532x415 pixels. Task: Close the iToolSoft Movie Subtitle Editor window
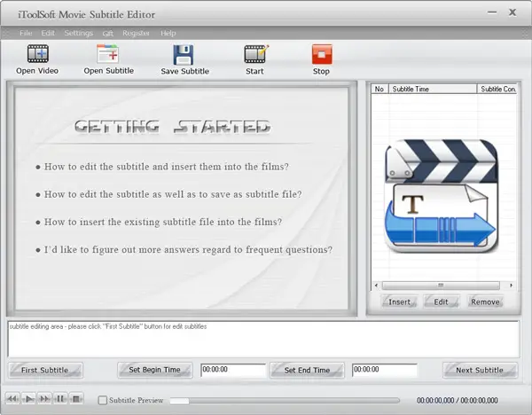[512, 12]
